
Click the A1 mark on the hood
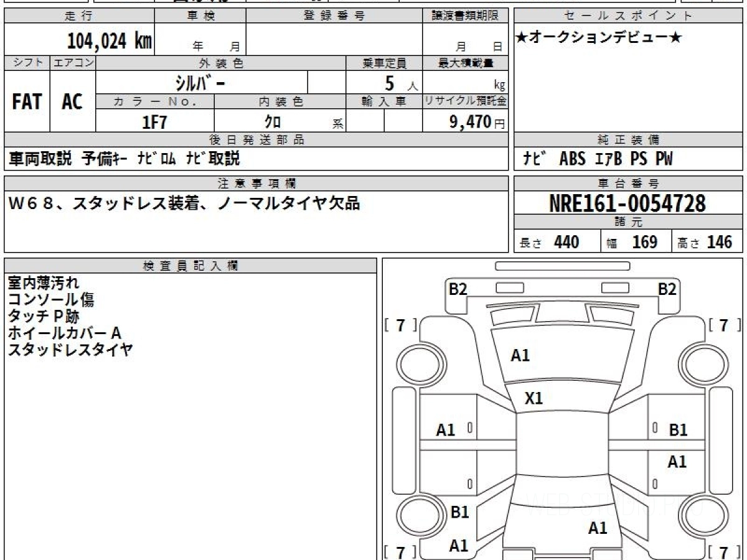pos(520,355)
